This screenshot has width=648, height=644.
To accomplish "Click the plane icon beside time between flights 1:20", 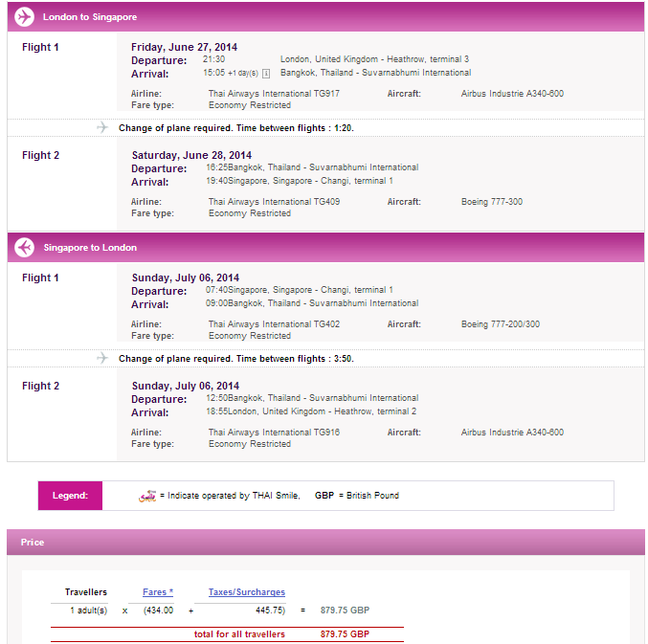I will [102, 127].
